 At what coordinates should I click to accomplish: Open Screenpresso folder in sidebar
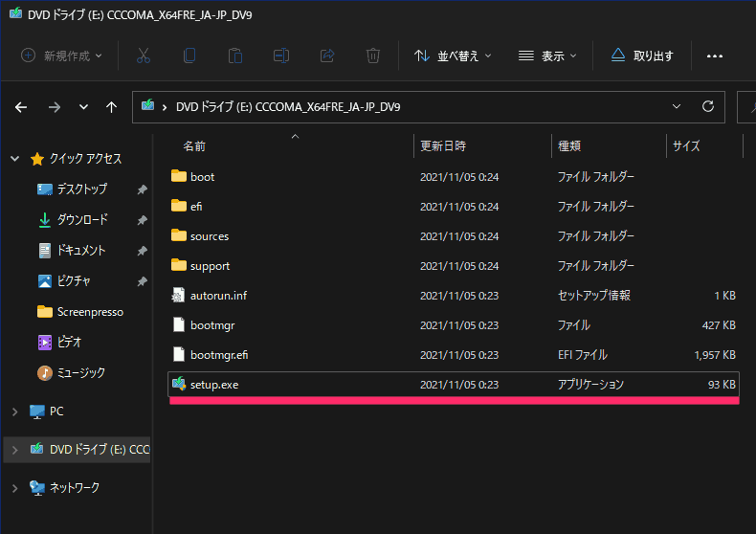coord(90,312)
